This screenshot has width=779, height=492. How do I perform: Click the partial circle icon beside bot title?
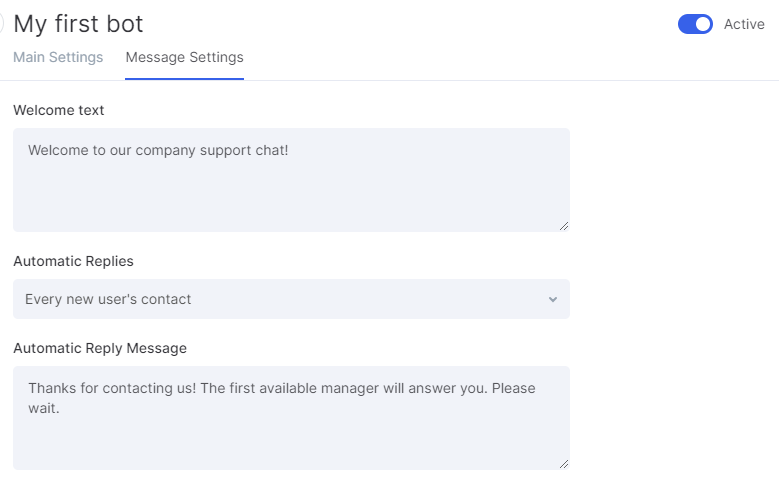[1, 24]
